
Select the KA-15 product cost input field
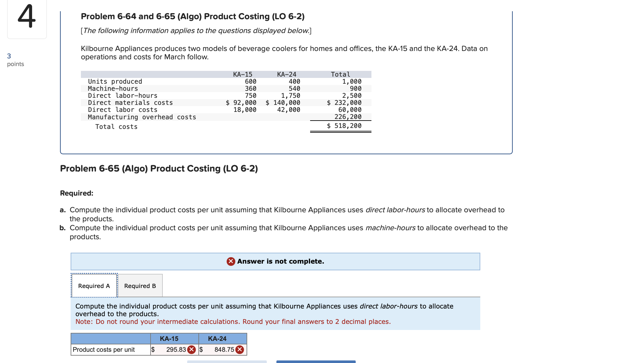coord(173,350)
